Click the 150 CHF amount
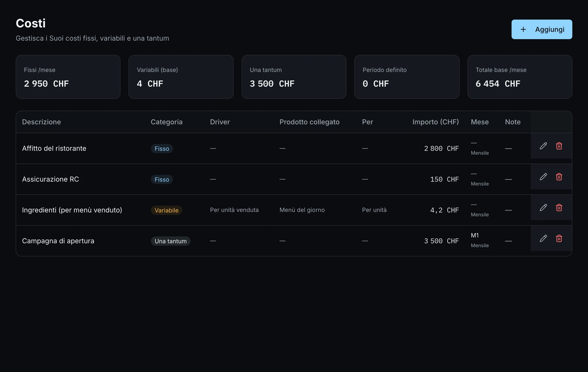 click(x=444, y=179)
